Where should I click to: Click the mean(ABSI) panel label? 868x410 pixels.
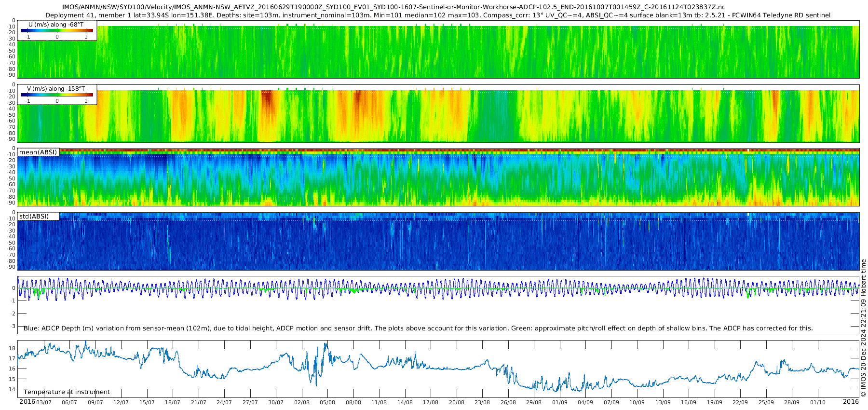(38, 152)
